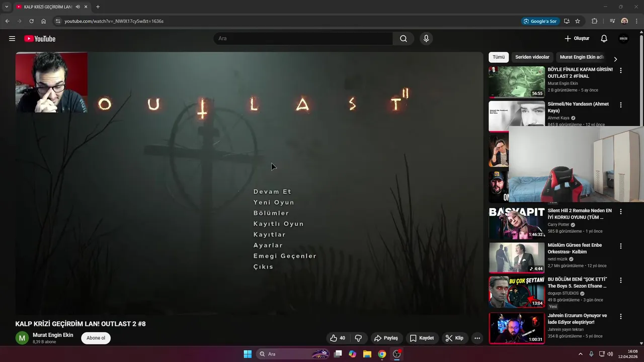
Task: Open the tab search dropdown arrow
Action: [7, 7]
